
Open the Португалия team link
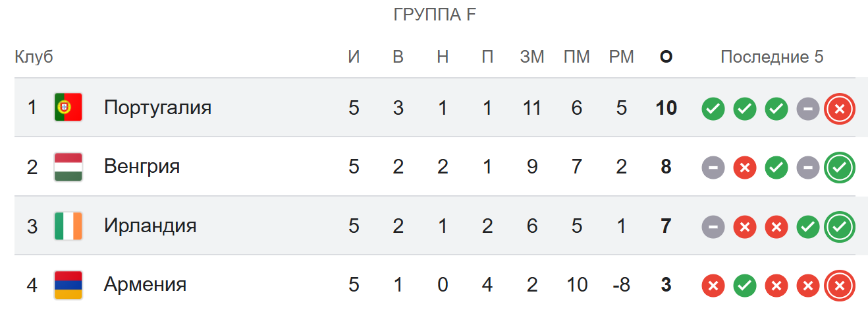click(x=157, y=108)
